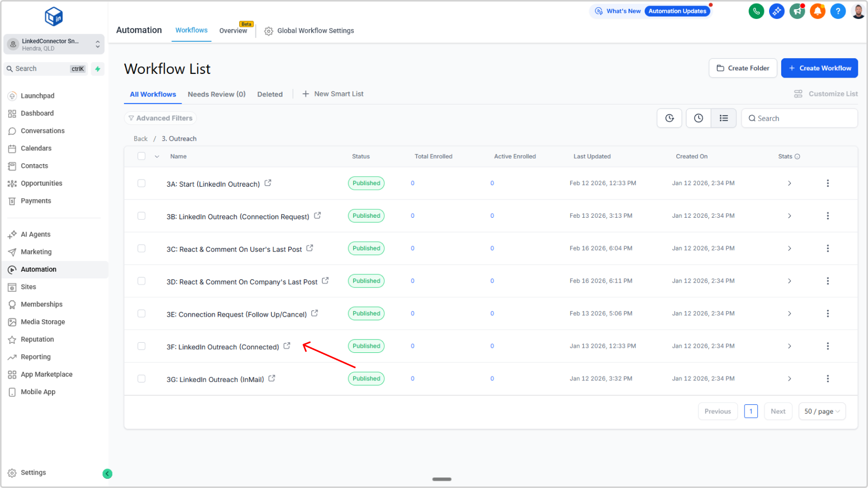Click the green lightning quick actions icon
Viewport: 868px width, 488px height.
coord(97,69)
